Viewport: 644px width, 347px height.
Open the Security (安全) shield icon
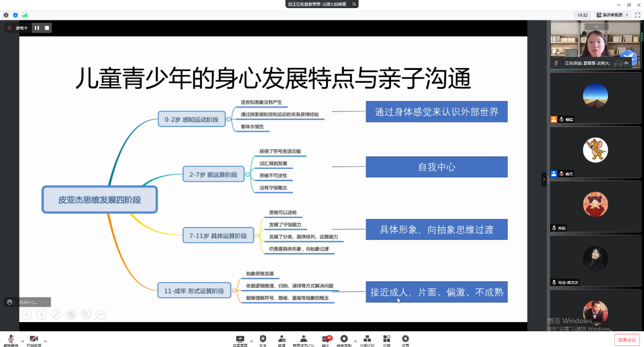pyautogui.click(x=263, y=339)
